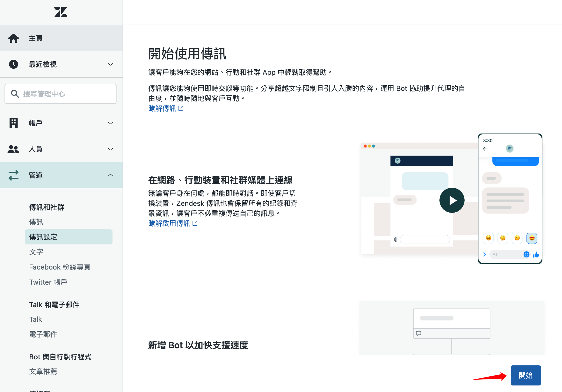Screen dimensions: 562x392
Task: Expand the 帳戶 section chevron
Action: tap(110, 123)
